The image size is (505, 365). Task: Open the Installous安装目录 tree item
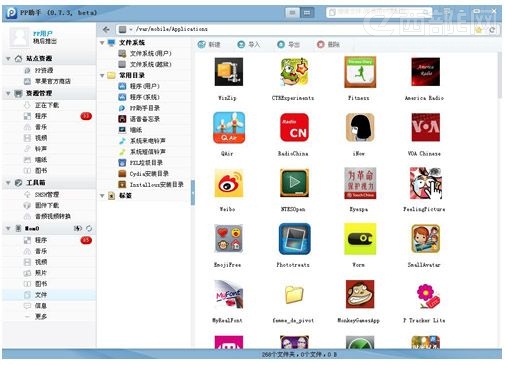(x=151, y=184)
